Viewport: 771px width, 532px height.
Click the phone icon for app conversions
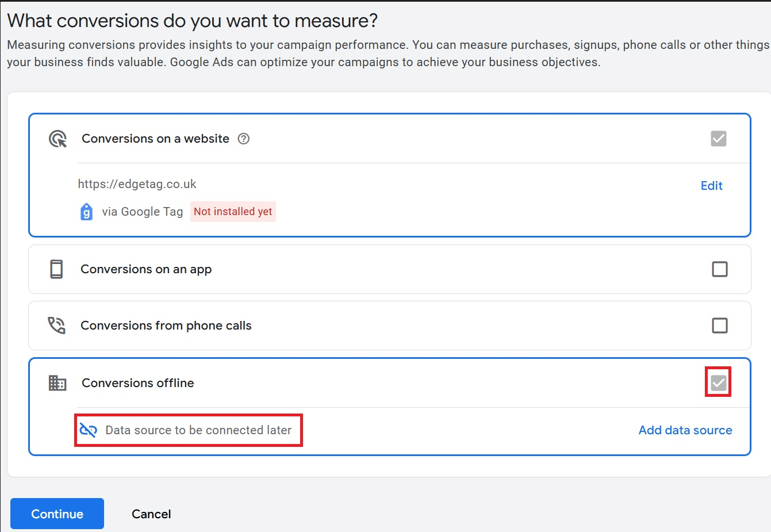click(x=56, y=269)
